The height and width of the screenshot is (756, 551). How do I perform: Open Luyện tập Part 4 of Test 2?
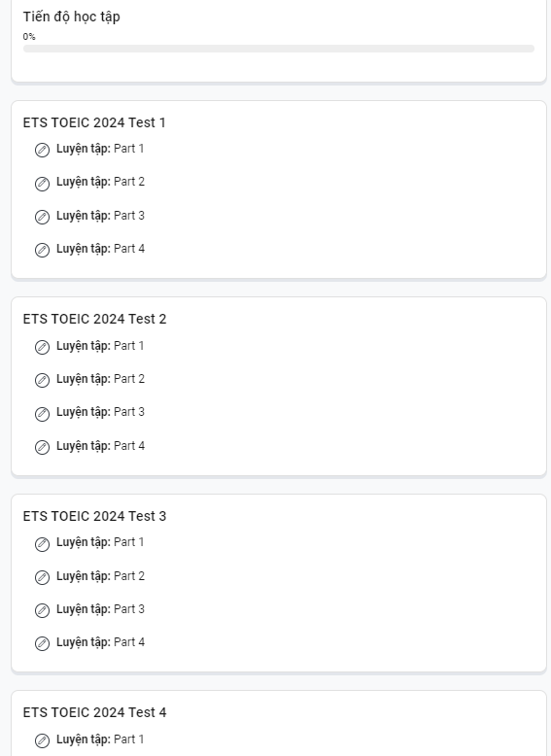[x=100, y=446]
